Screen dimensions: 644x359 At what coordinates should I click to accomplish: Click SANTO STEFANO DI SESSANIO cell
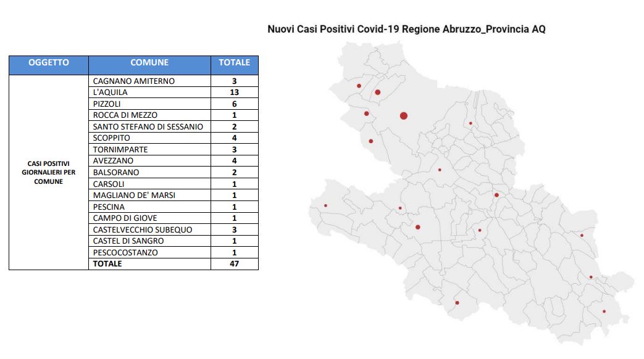[x=149, y=127]
